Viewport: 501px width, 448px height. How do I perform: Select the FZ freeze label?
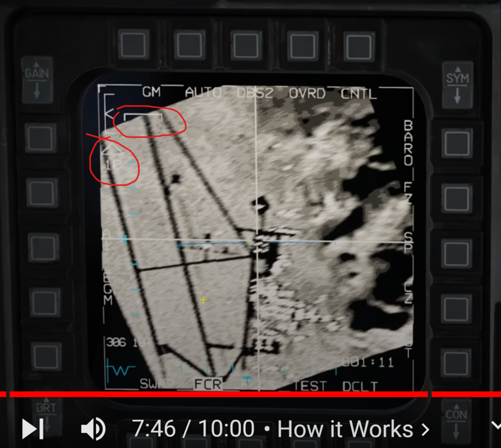click(x=408, y=193)
